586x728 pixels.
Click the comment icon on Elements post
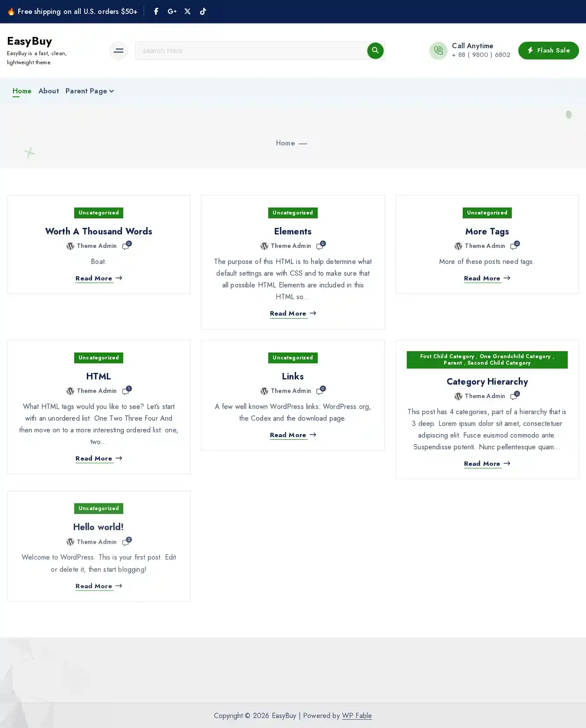coord(320,246)
